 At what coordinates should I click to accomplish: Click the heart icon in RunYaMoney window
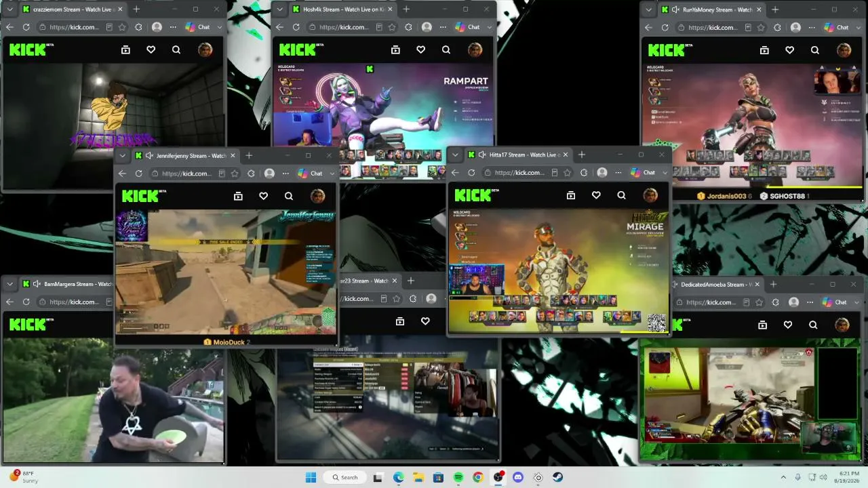789,49
